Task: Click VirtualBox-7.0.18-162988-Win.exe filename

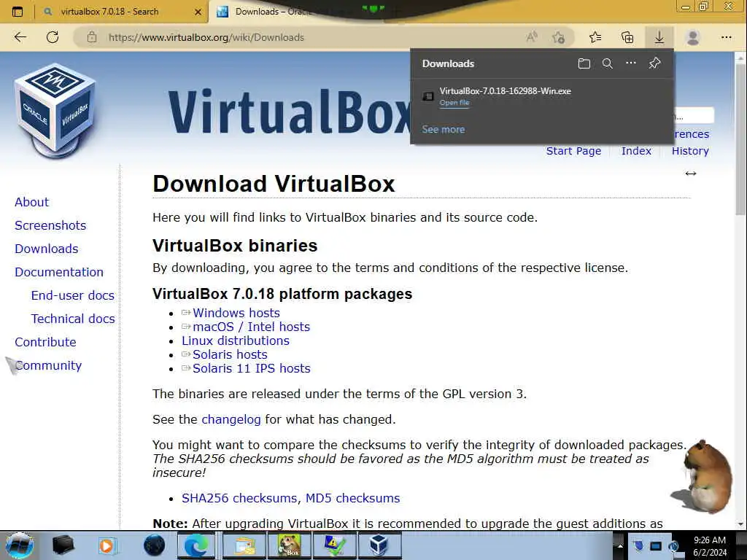Action: tap(505, 91)
